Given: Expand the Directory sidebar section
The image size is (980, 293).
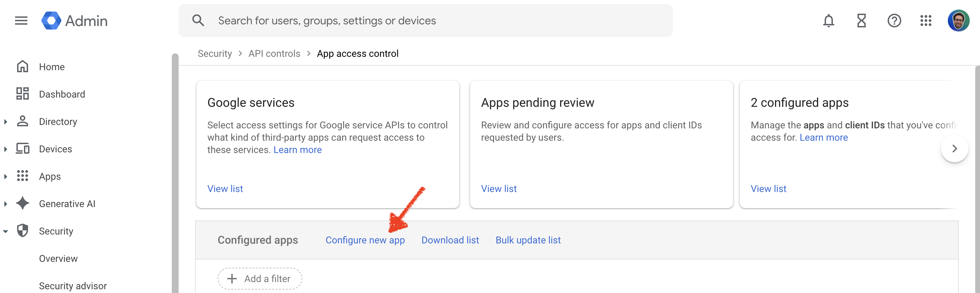Looking at the screenshot, I should [x=6, y=122].
